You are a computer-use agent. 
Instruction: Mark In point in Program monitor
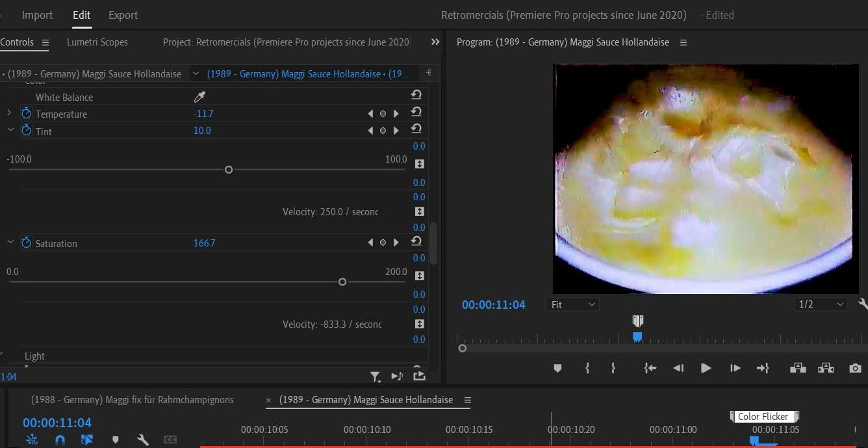[x=587, y=368]
